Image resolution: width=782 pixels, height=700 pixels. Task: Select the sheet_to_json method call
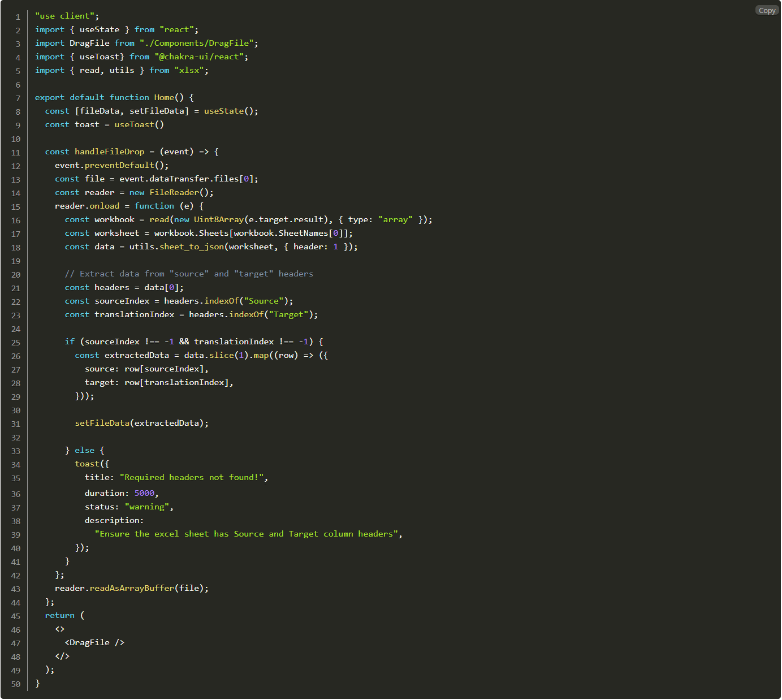tap(193, 247)
